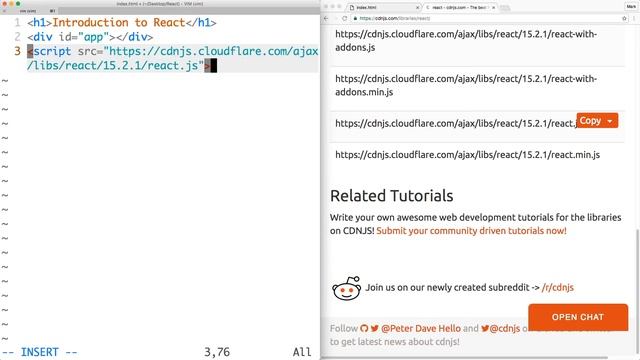This screenshot has width=640, height=360.
Task: Click the Vim window green maximize button
Action: pos(18,3)
